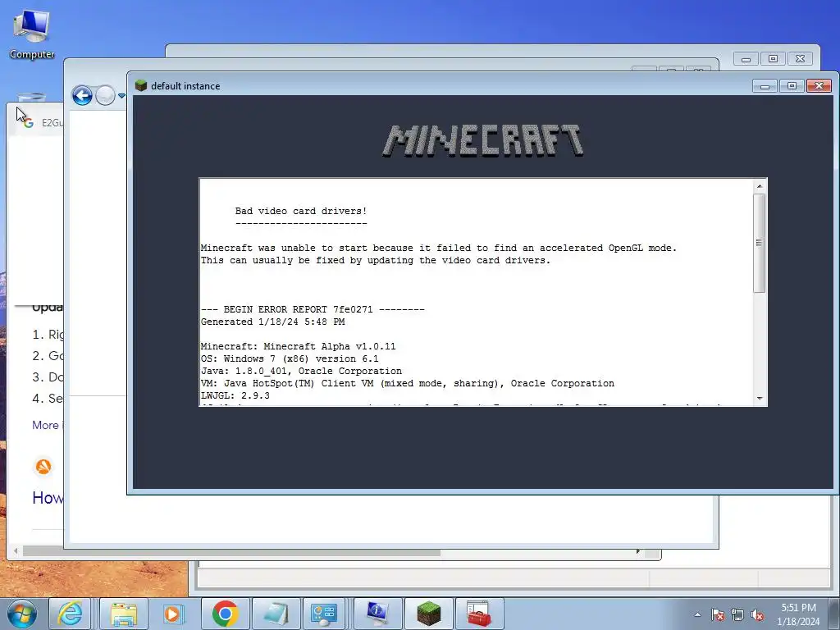Open Windows Media Player taskbar icon

coord(172,614)
